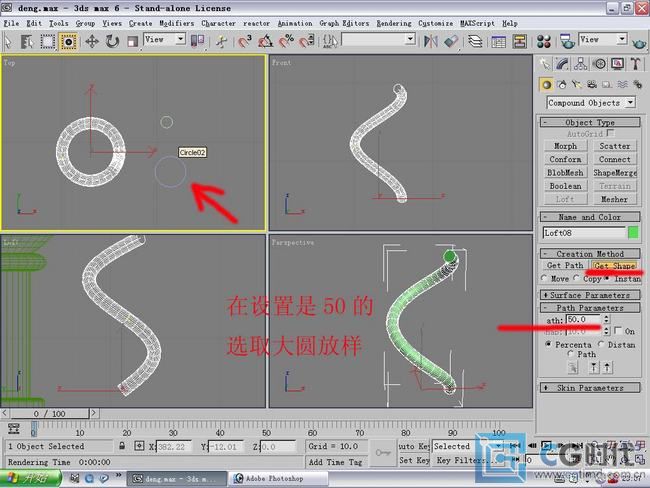The width and height of the screenshot is (650, 488).
Task: Open the Modifiers menu
Action: pyautogui.click(x=176, y=22)
